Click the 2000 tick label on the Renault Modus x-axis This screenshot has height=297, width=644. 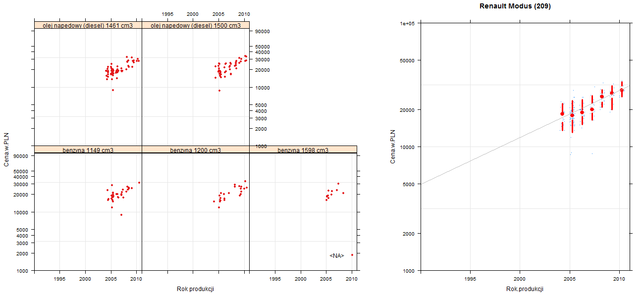520,280
